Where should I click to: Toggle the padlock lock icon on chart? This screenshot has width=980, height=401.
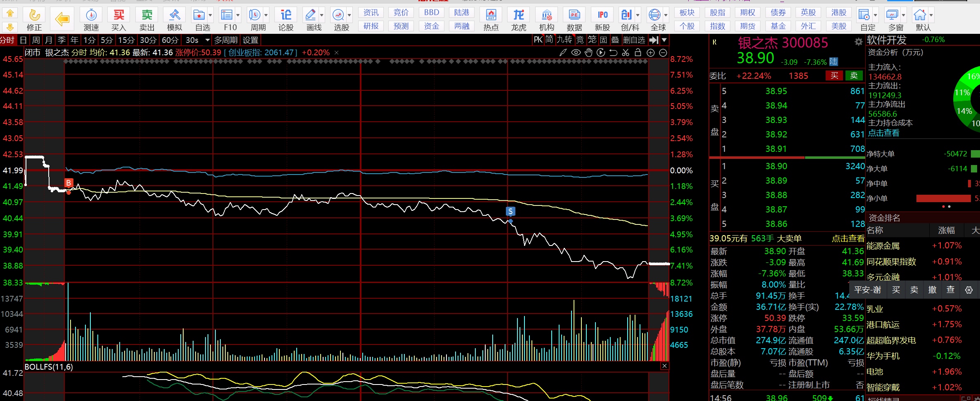pos(638,52)
